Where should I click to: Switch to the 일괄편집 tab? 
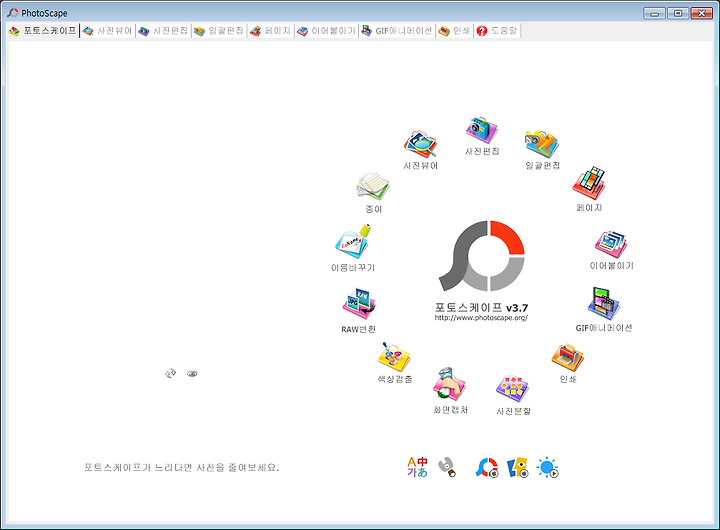point(219,31)
